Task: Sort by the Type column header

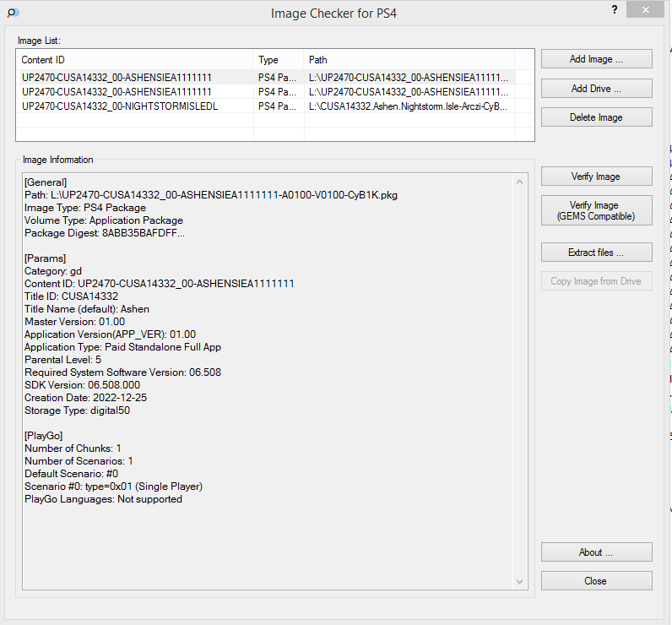Action: pos(278,60)
